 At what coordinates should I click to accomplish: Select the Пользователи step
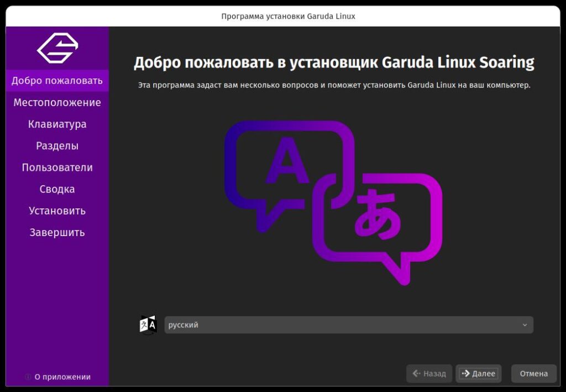point(57,168)
